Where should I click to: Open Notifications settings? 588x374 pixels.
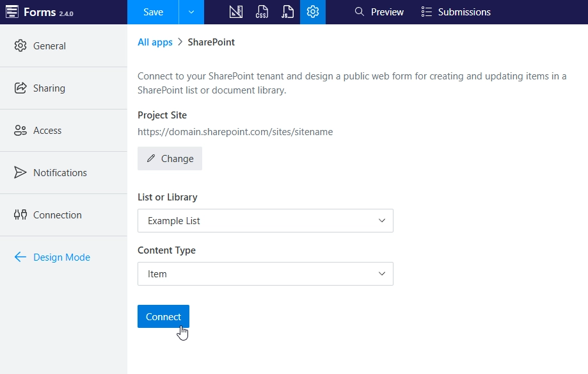(63, 173)
